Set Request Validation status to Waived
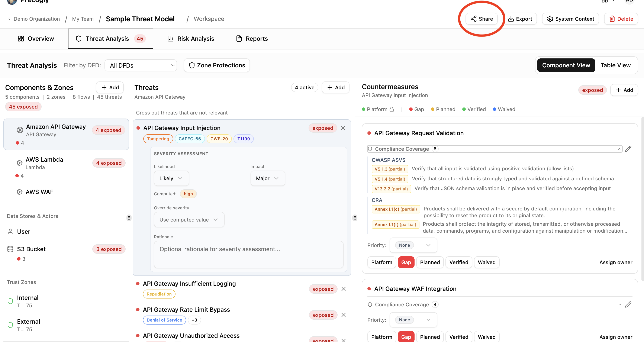 click(x=486, y=262)
